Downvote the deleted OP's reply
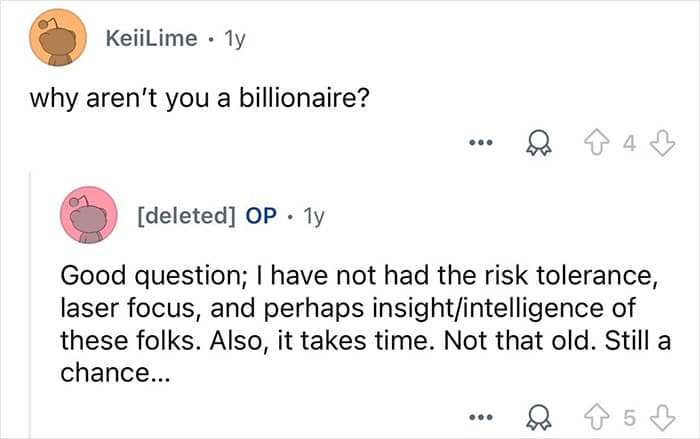Viewport: 700px width, 439px height. pyautogui.click(x=662, y=414)
